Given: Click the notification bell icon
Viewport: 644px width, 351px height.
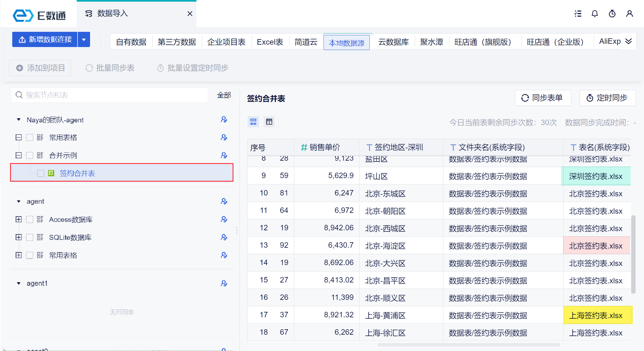Looking at the screenshot, I should click(595, 14).
